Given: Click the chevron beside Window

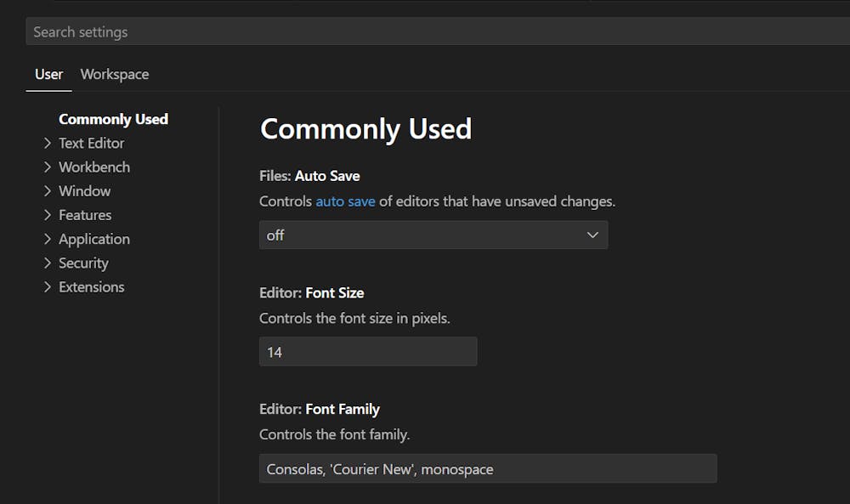Looking at the screenshot, I should click(x=48, y=191).
